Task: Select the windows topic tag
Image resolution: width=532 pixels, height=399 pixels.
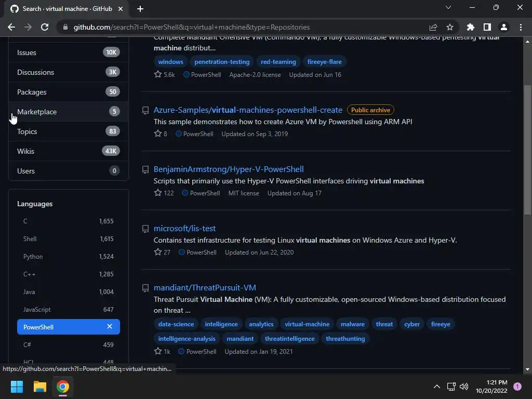Action: pos(170,62)
